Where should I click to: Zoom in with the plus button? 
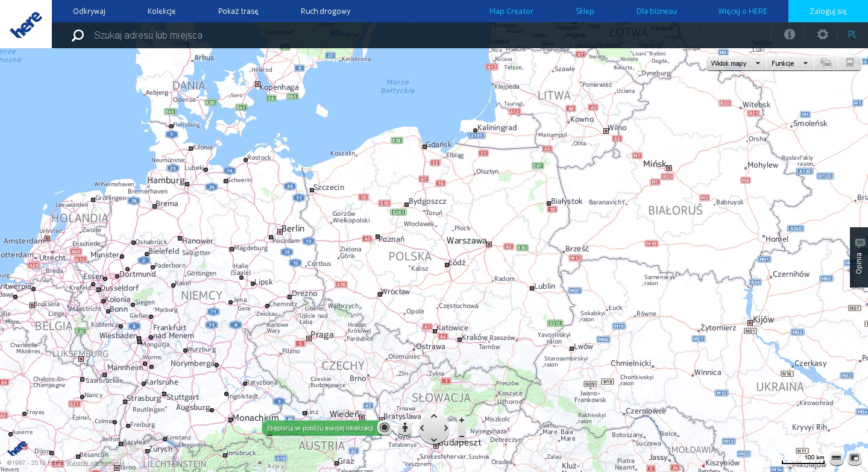tap(462, 420)
